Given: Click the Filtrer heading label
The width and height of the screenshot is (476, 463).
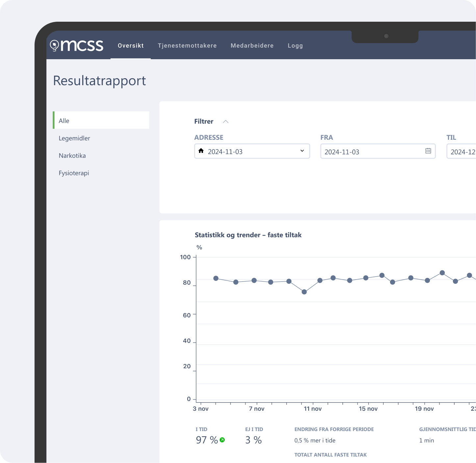Looking at the screenshot, I should (x=204, y=121).
